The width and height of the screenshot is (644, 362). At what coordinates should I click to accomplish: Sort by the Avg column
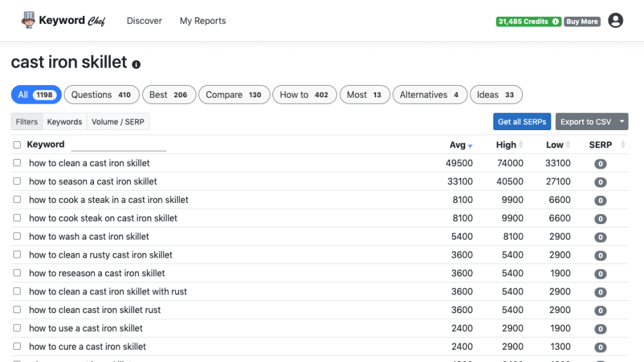pyautogui.click(x=461, y=145)
